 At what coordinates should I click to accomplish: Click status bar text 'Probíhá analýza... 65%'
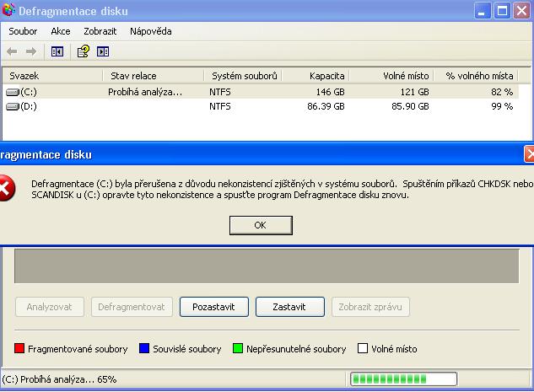coord(59,379)
